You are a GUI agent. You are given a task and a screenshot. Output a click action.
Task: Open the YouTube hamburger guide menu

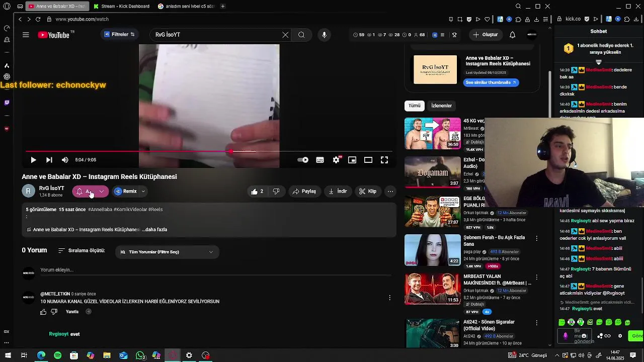pos(26,35)
